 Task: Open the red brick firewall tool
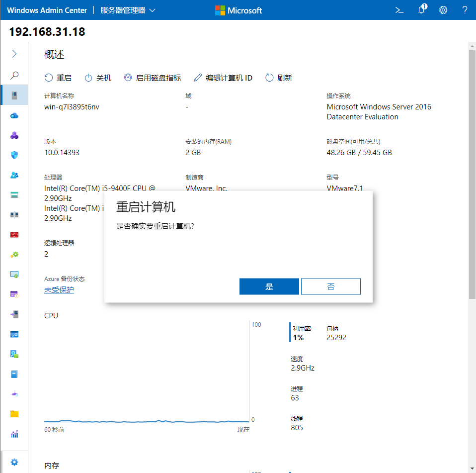point(14,235)
